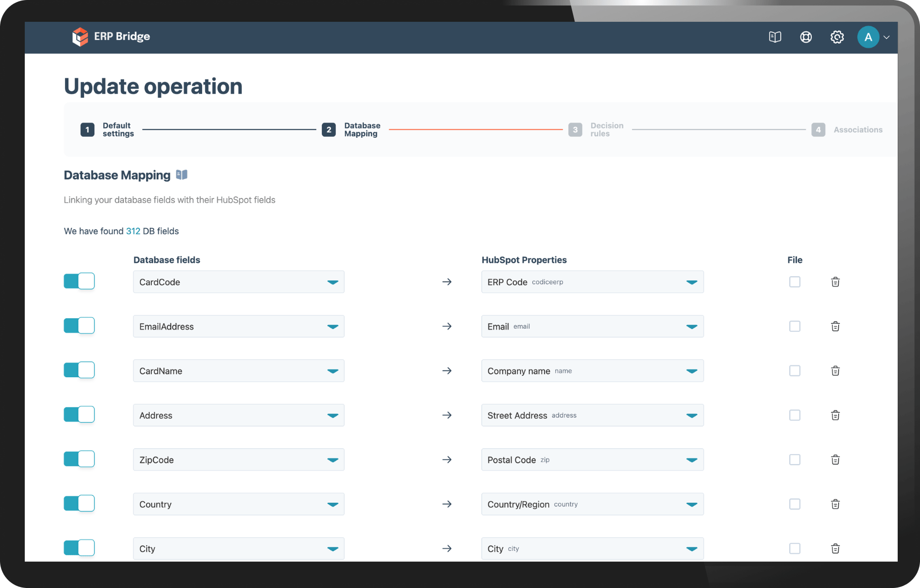The height and width of the screenshot is (588, 920).
Task: Open the Country/Region HubSpot property dropdown
Action: tap(592, 504)
